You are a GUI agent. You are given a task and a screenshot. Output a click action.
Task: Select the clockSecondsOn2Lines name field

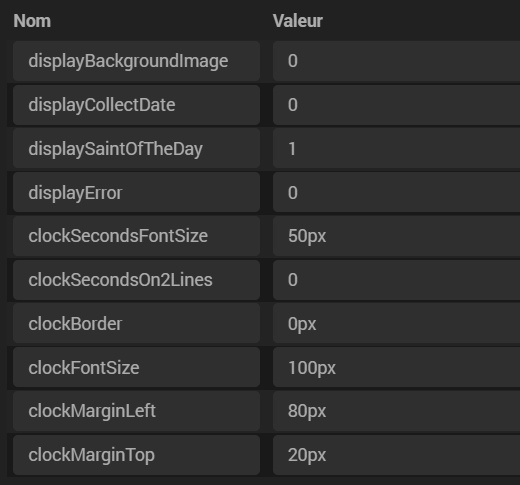[x=136, y=280]
